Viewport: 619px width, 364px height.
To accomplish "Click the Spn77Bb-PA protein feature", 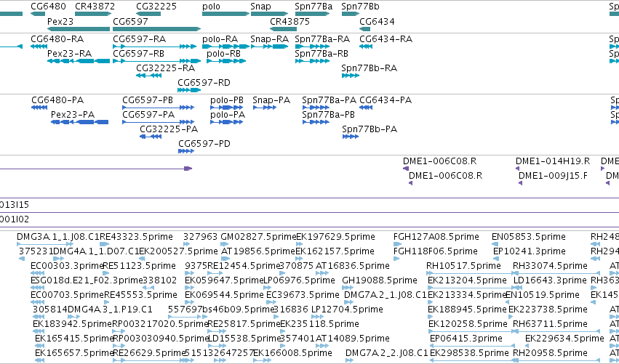I will pos(350,137).
